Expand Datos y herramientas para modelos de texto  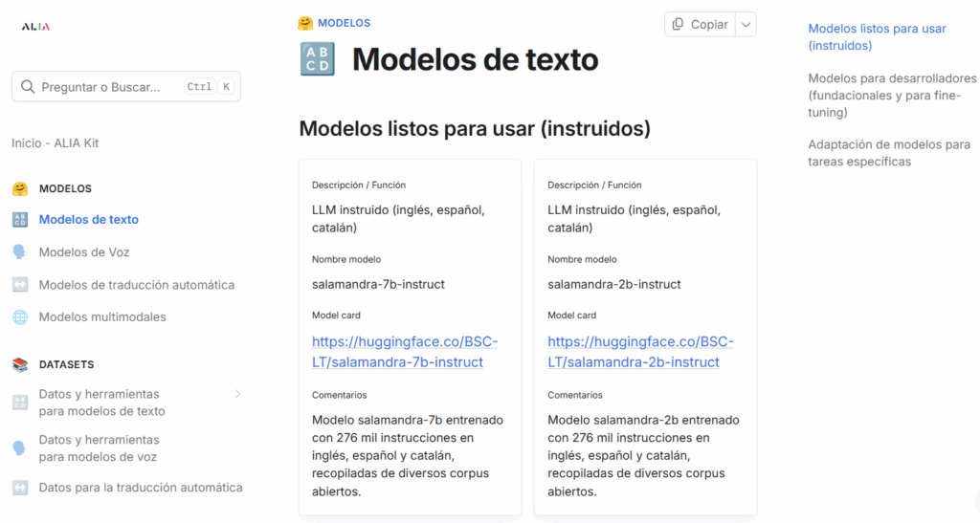237,394
